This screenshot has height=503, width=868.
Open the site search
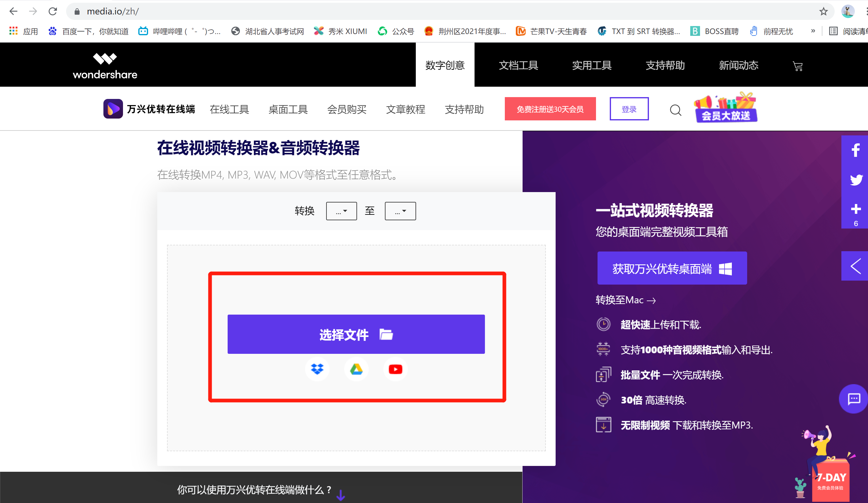tap(675, 110)
